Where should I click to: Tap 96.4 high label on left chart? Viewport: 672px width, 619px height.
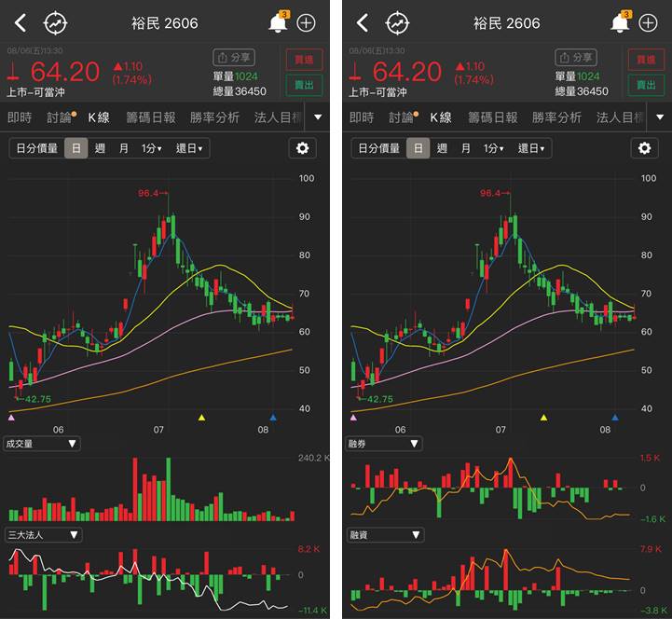[148, 193]
